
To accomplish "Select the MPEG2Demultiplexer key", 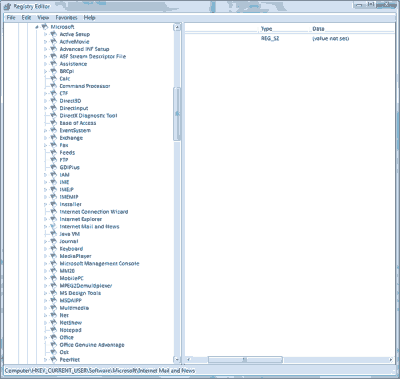I will tap(86, 286).
